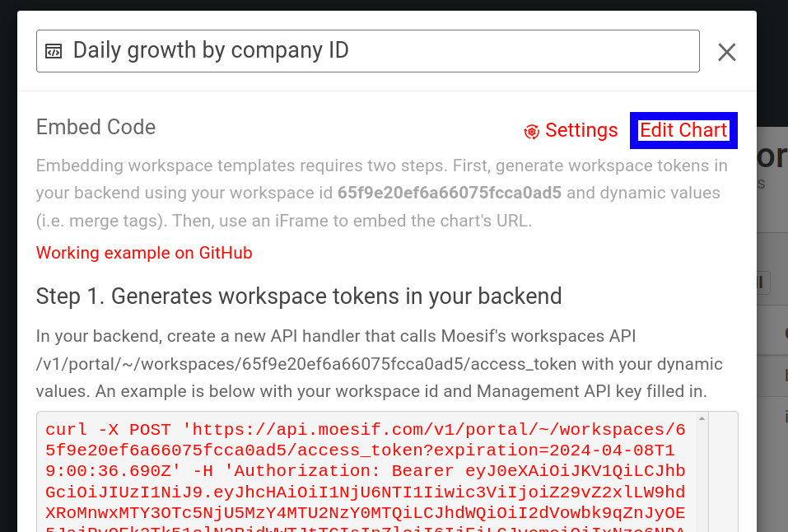Click the gear icon next to Settings
Image resolution: width=788 pixels, height=532 pixels.
coord(532,131)
